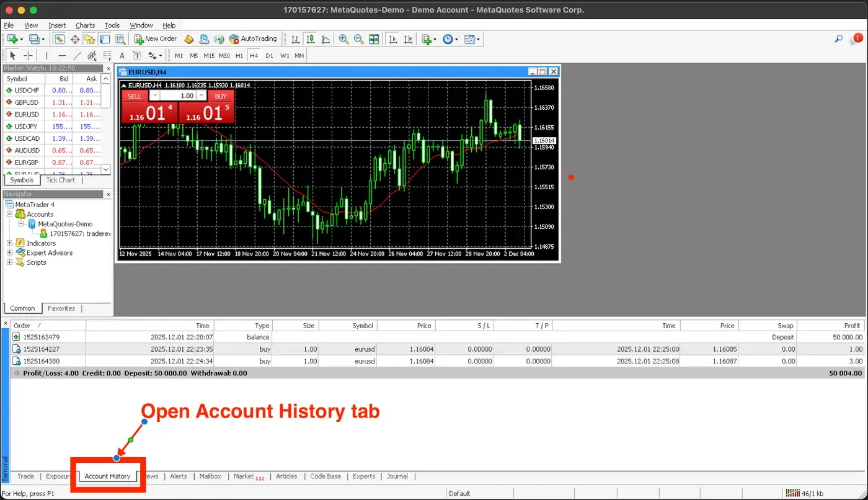This screenshot has width=868, height=500.
Task: Decrease one-click trade volume arrow
Action: [x=155, y=96]
